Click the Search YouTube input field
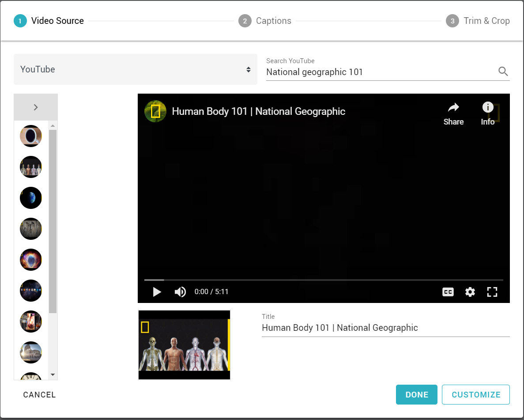This screenshot has height=420, width=524. point(381,72)
